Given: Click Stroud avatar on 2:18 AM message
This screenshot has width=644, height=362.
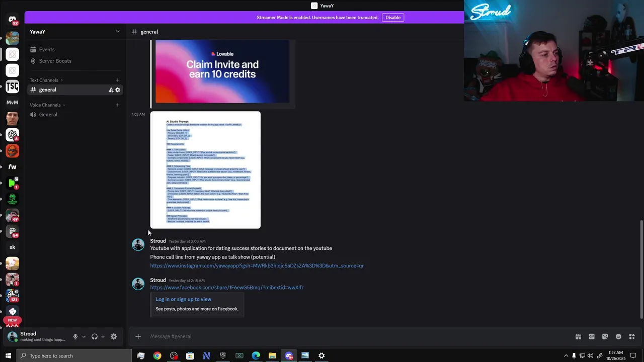Looking at the screenshot, I should coord(138,284).
